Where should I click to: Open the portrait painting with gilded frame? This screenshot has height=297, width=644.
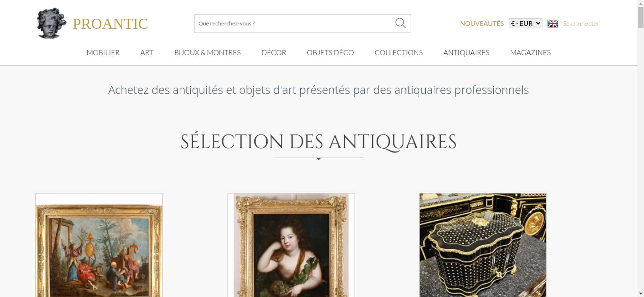[291, 245]
